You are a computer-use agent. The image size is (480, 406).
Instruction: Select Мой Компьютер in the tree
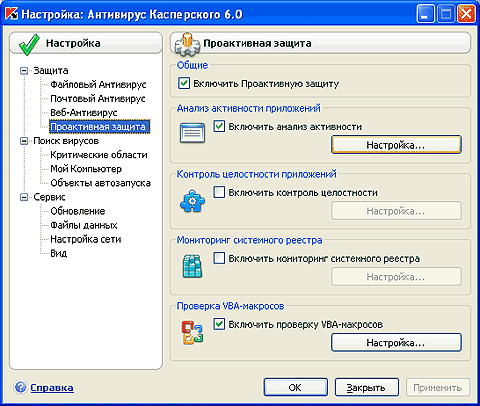pos(86,169)
